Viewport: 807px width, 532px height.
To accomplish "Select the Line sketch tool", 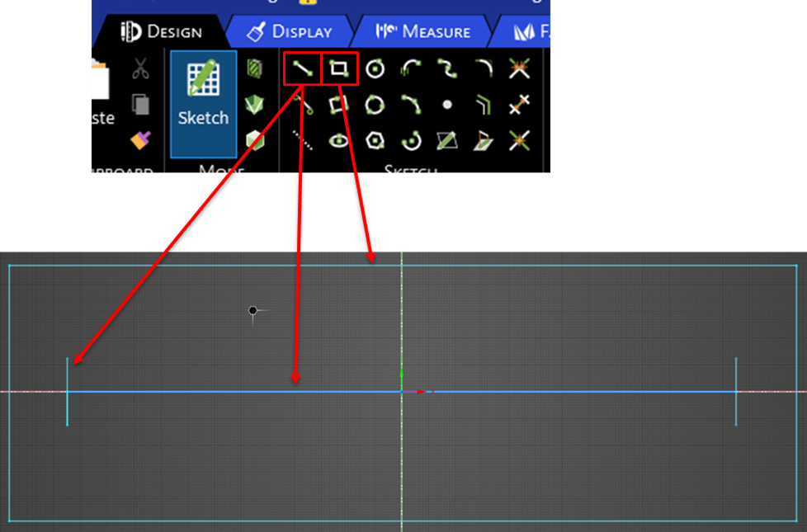I will pyautogui.click(x=302, y=69).
